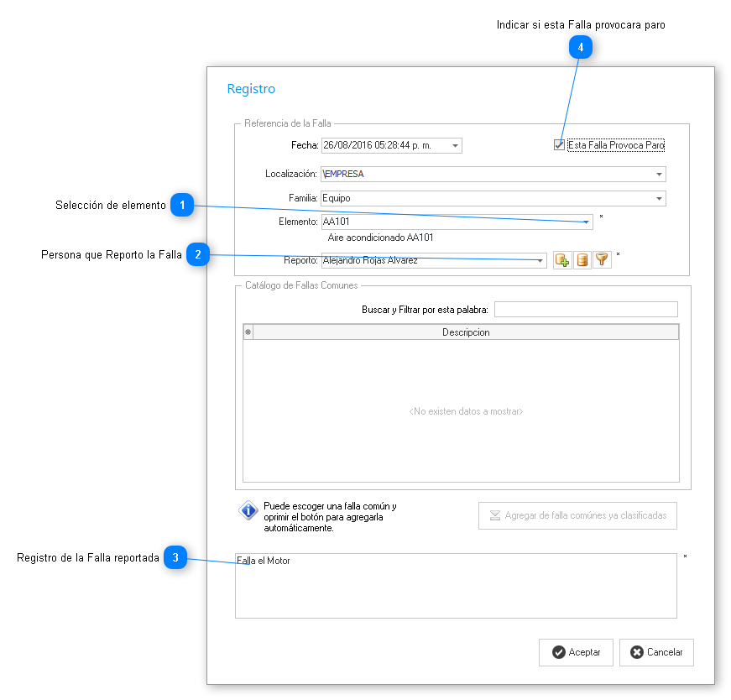Toggle the Esta Falla Provoca Paro checkbox

pyautogui.click(x=559, y=145)
